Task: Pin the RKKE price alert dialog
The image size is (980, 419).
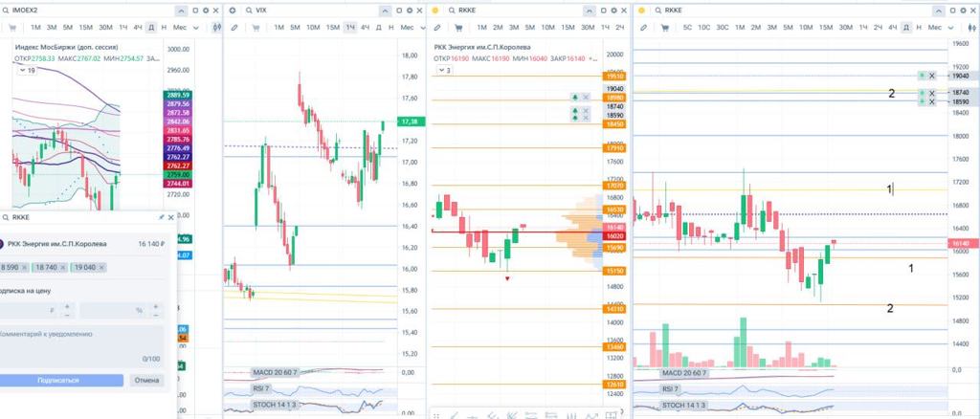Action: pos(161,218)
